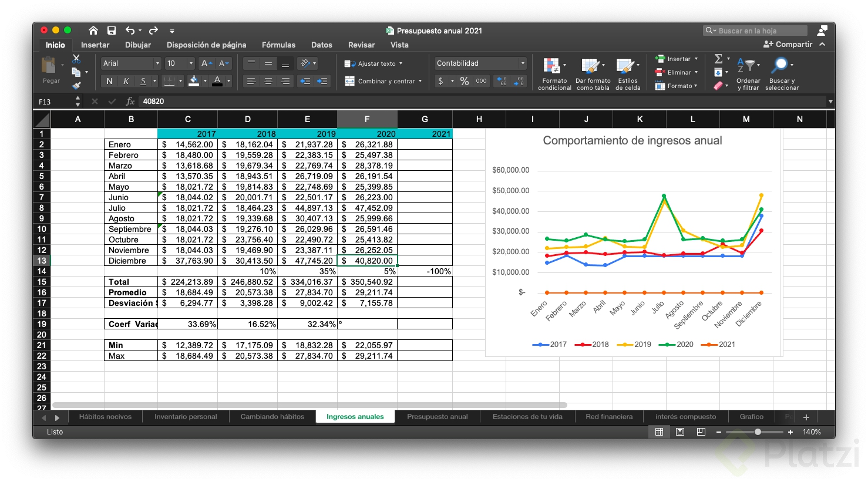Image resolution: width=868 pixels, height=482 pixels.
Task: Save the workbook with the disk icon
Action: click(112, 31)
